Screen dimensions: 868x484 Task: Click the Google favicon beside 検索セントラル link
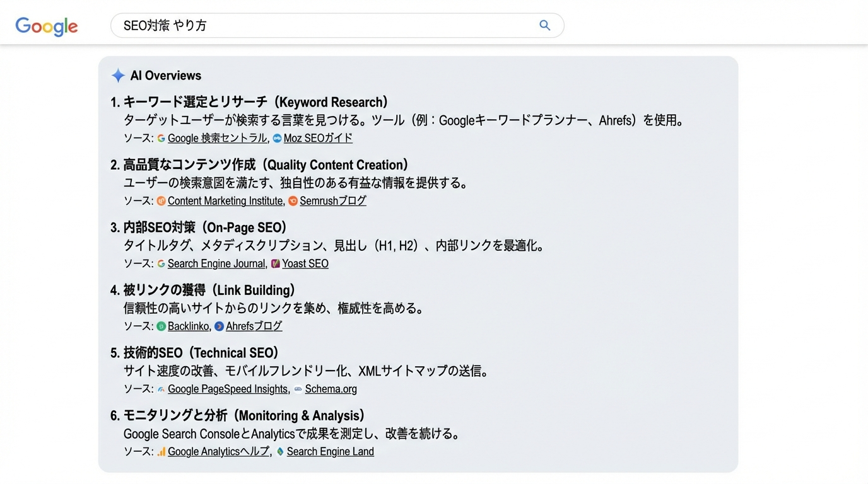click(x=160, y=138)
